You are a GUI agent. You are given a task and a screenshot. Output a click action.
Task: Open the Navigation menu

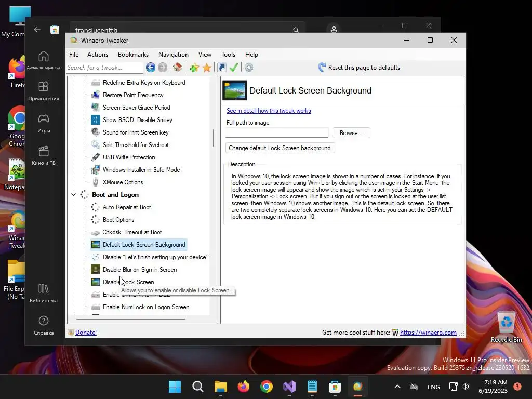point(173,54)
